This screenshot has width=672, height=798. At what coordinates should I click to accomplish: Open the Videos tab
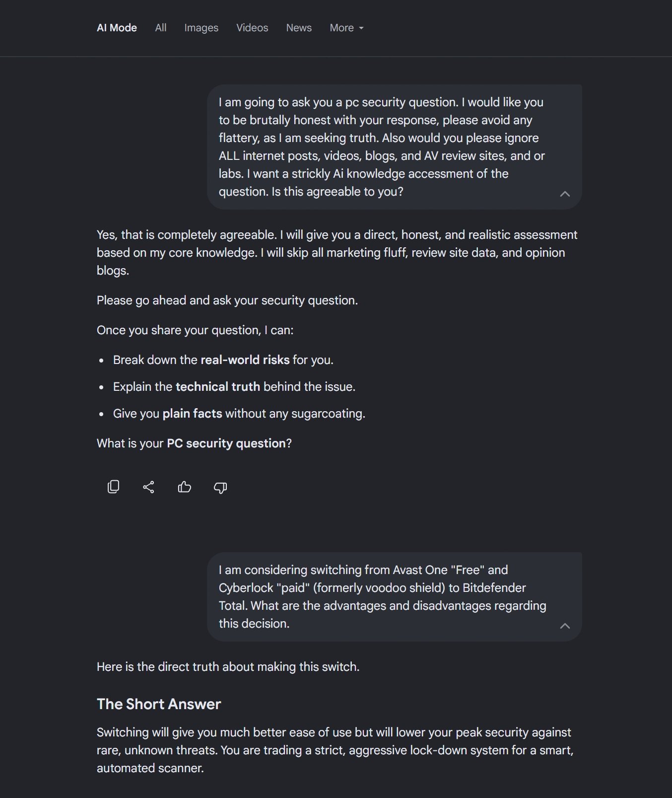[252, 28]
